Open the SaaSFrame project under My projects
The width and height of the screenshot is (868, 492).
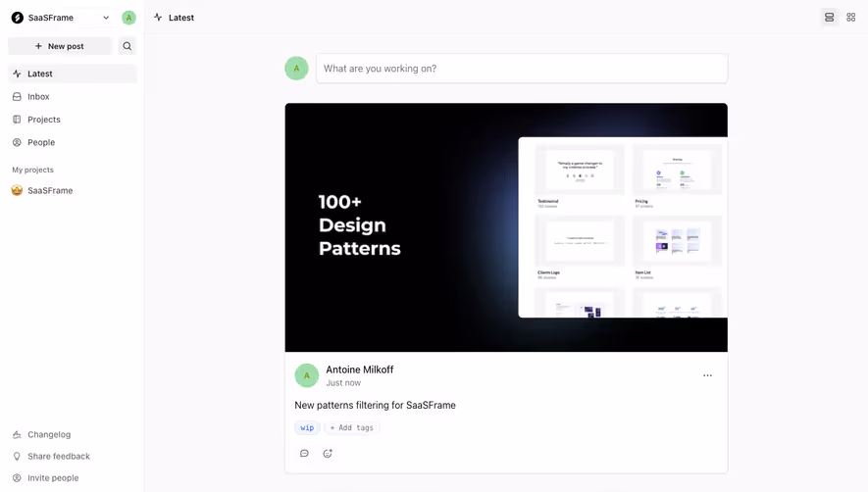click(73, 190)
